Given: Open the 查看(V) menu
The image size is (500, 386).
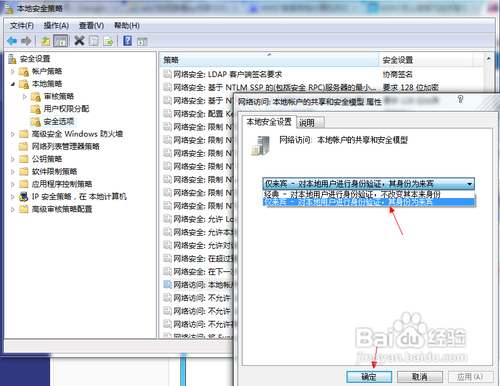Looking at the screenshot, I should click(x=91, y=25).
